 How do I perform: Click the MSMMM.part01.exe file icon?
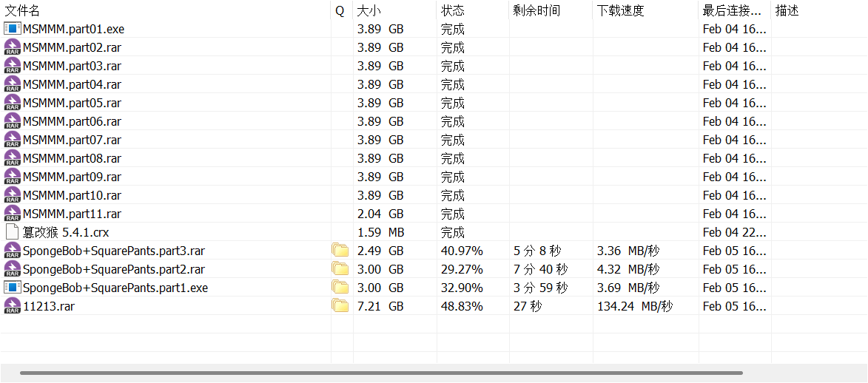point(12,29)
